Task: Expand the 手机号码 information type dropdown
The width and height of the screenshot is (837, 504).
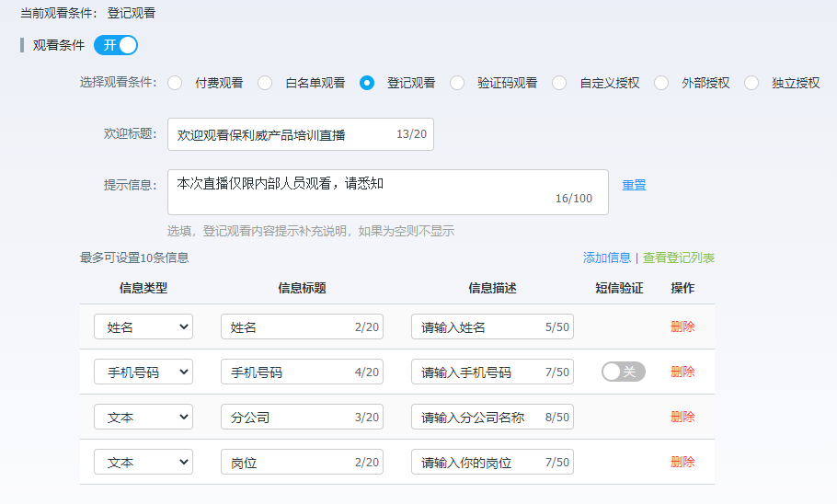Action: [x=143, y=372]
